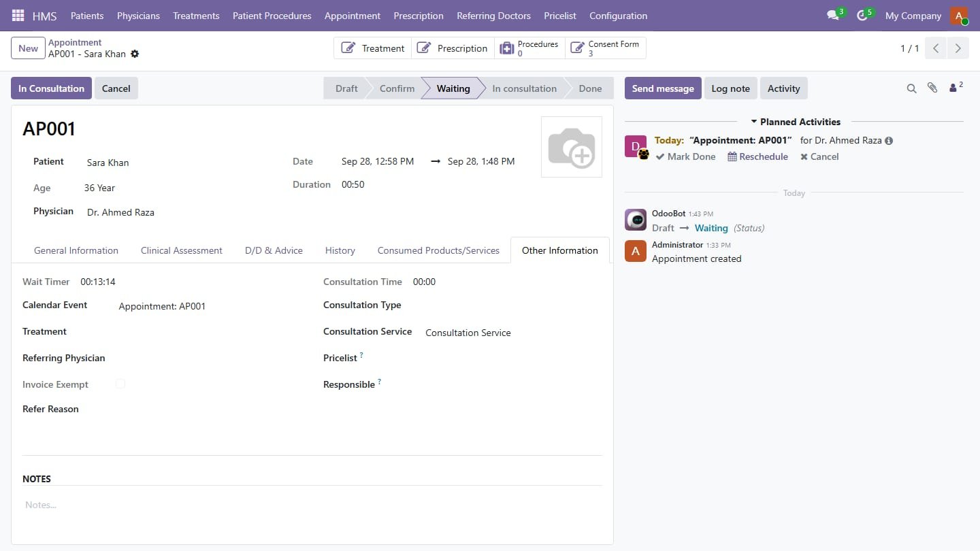Switch to the Clinical Assessment tab

(x=182, y=250)
